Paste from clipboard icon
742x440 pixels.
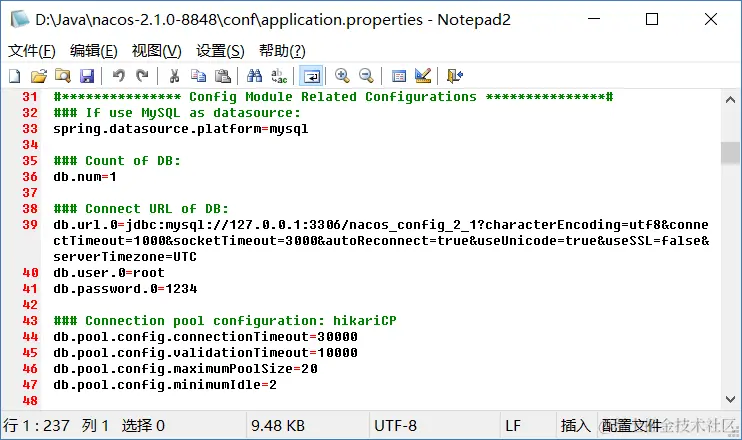tap(222, 76)
